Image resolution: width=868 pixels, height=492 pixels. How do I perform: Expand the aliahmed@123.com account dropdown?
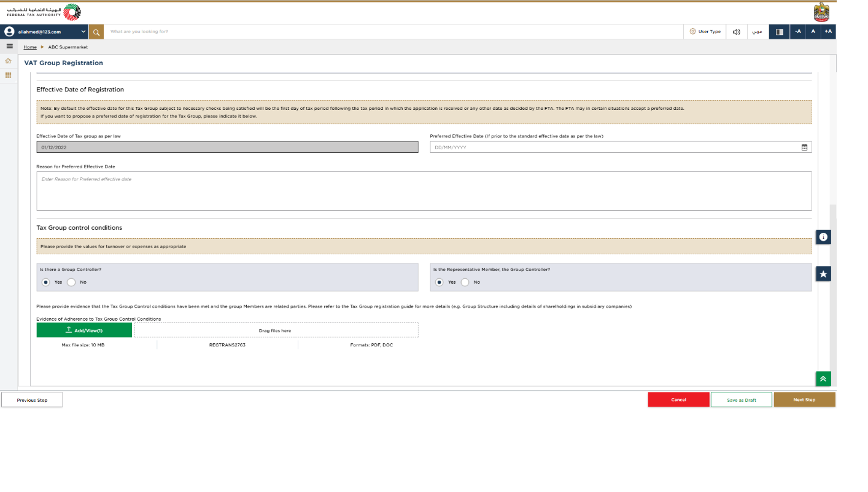coord(83,31)
